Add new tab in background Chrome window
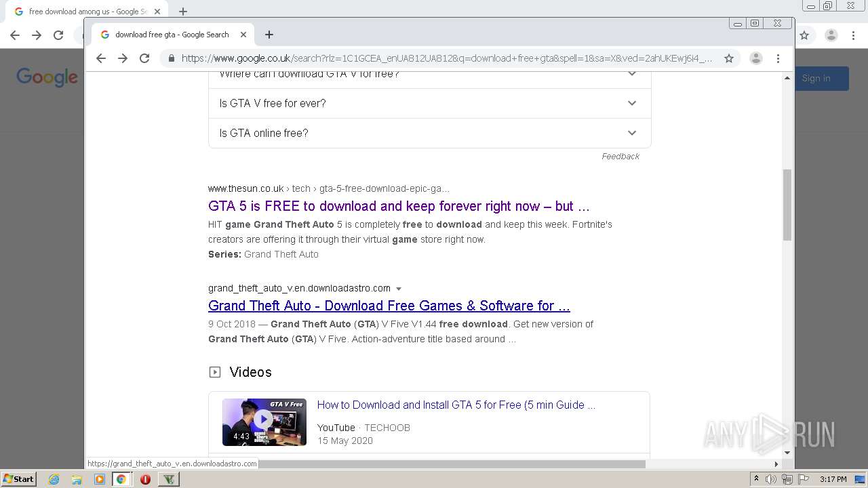Screen dimensions: 868x488 pos(183,12)
